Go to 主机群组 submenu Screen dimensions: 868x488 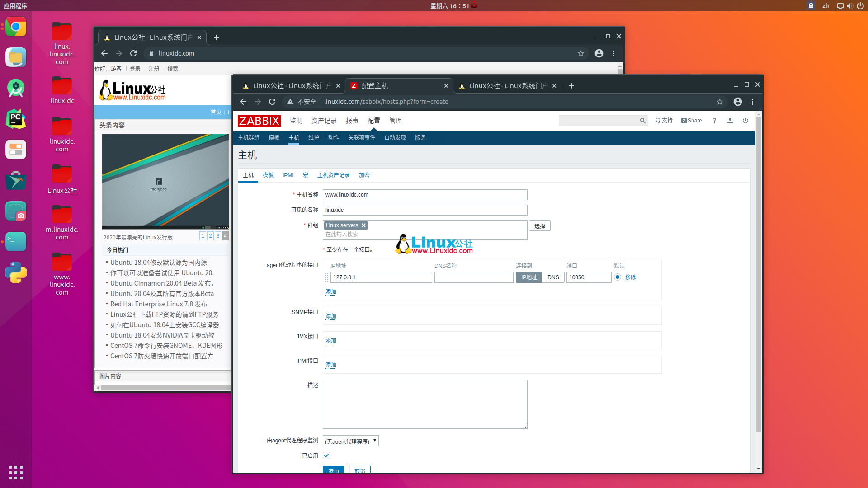tap(249, 137)
